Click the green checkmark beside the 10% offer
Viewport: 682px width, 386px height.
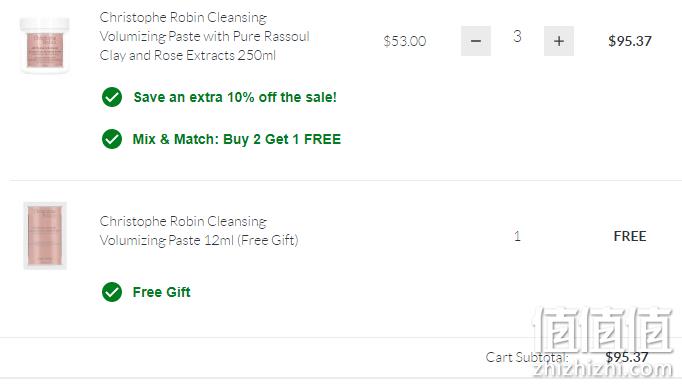tap(112, 97)
